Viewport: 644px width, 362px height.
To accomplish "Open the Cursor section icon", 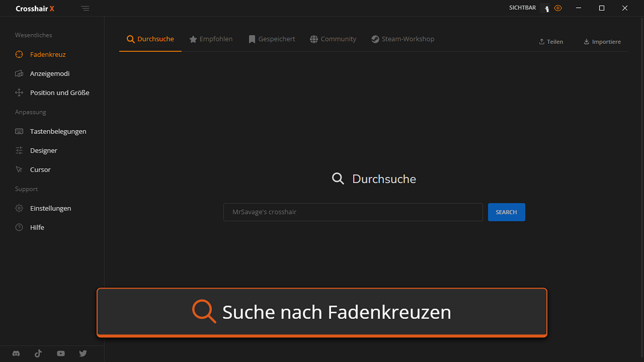I will tap(19, 170).
